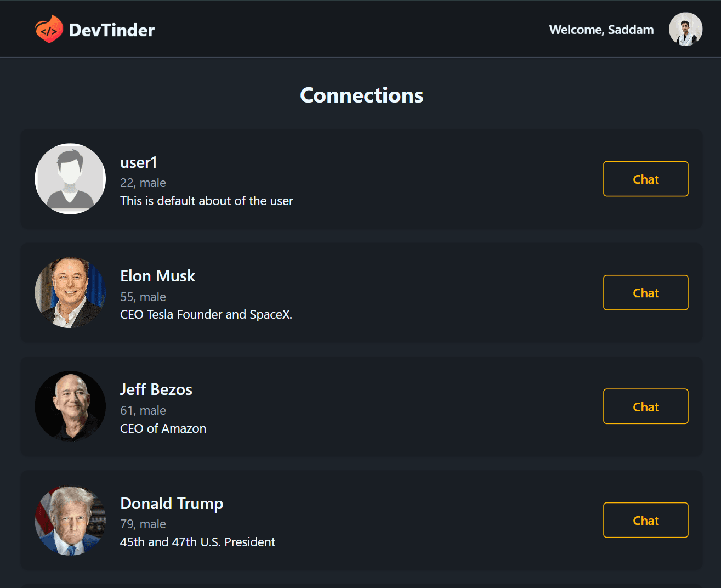721x588 pixels.
Task: Click the Jeff Bezos profile photo
Action: point(70,406)
